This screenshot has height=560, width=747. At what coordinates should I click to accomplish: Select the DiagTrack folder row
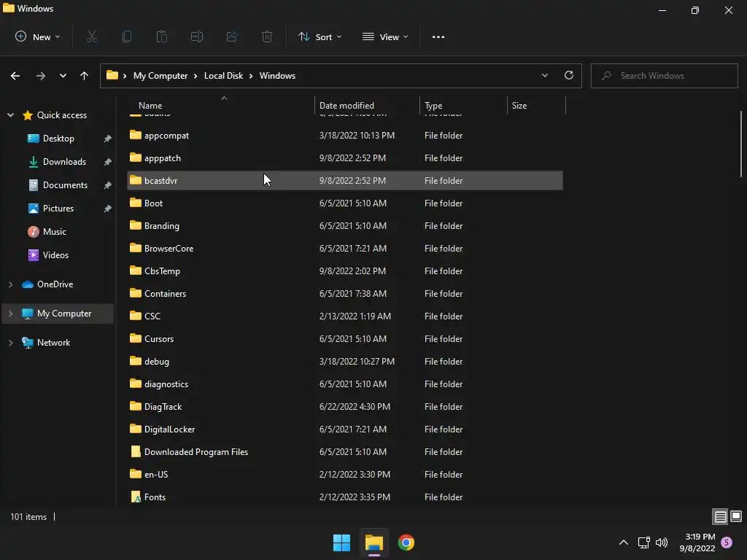[x=345, y=407]
